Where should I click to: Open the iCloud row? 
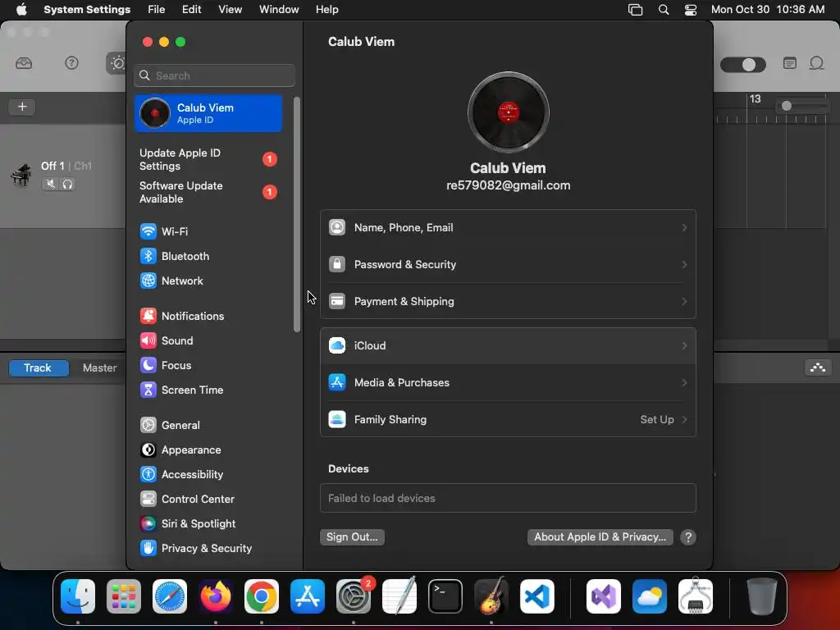coord(508,346)
